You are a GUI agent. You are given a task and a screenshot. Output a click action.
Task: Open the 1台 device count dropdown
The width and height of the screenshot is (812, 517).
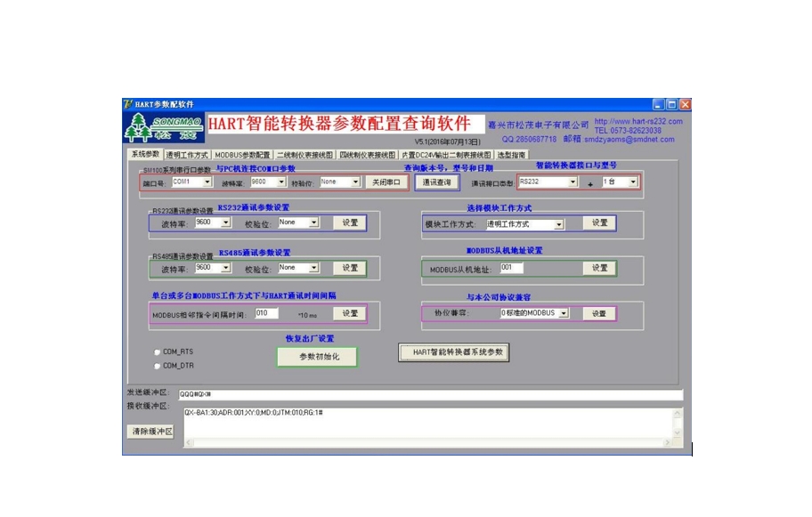click(633, 182)
